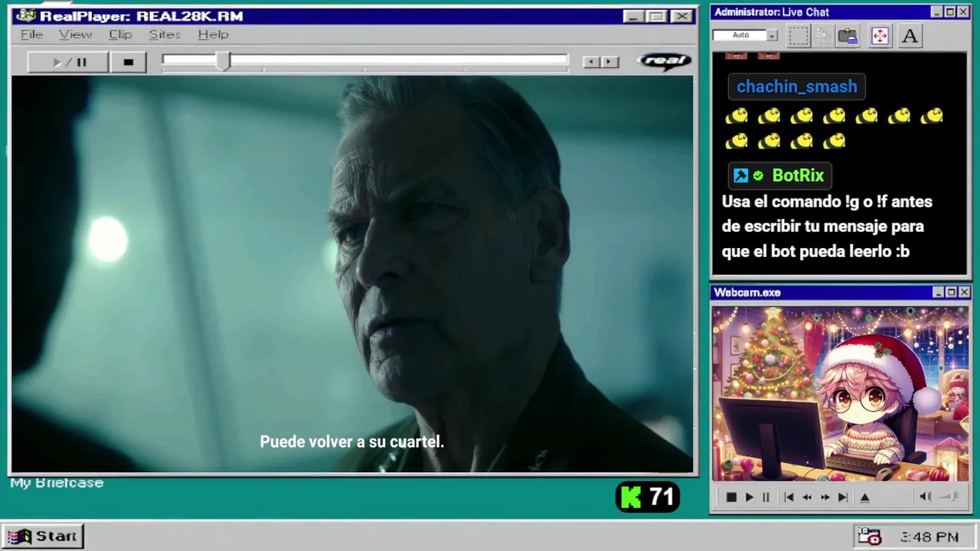The height and width of the screenshot is (551, 980).
Task: Click the RealPlayer video display area
Action: [x=352, y=274]
